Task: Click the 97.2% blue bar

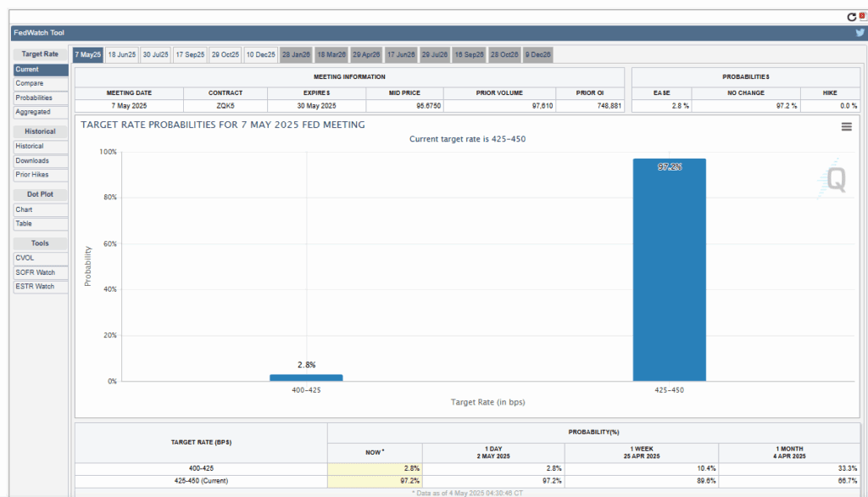Action: point(669,270)
